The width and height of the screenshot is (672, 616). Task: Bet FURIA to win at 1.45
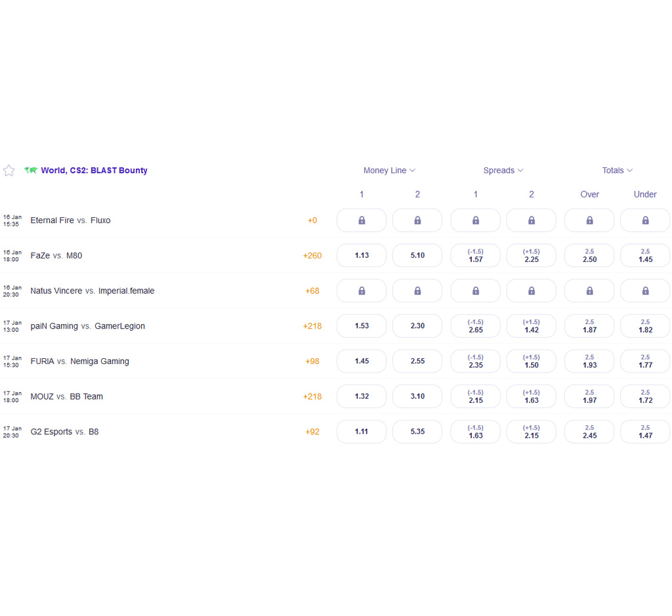point(362,361)
